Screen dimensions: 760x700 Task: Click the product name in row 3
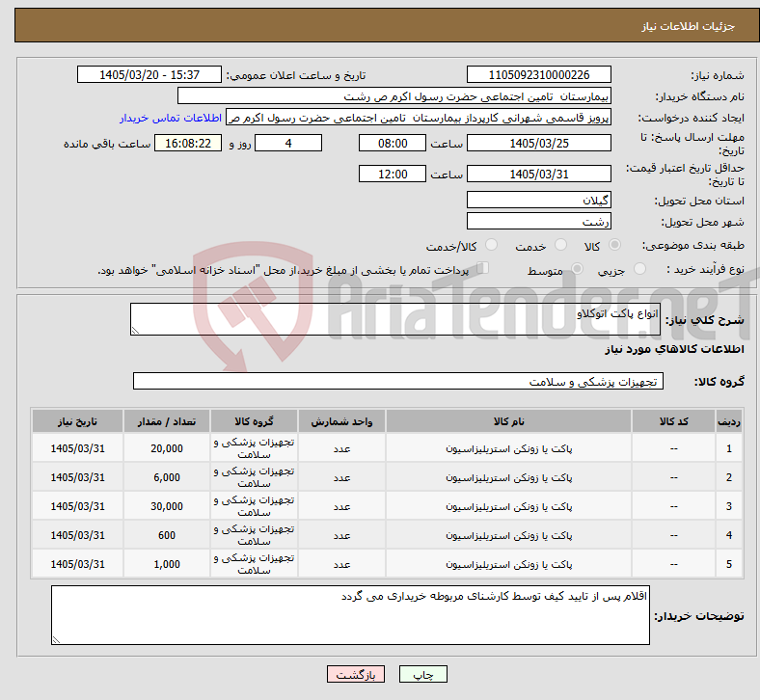point(508,506)
